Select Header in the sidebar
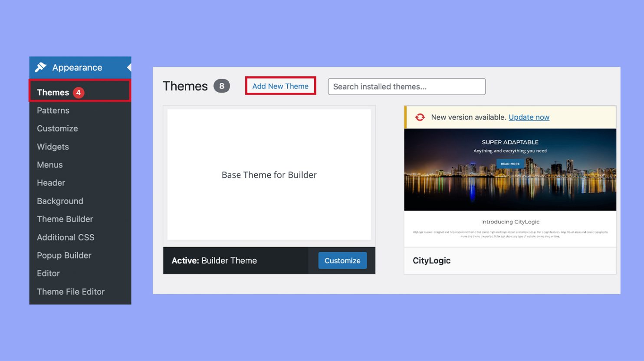 pyautogui.click(x=51, y=183)
